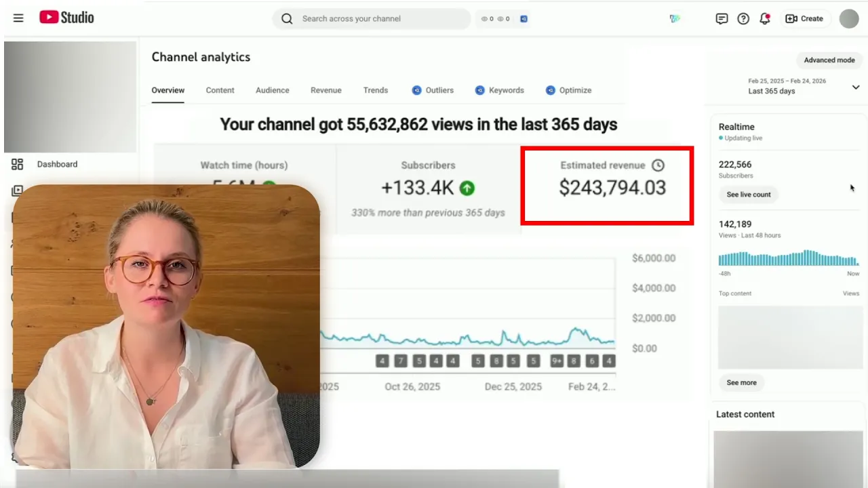Switch to the Content tab

coord(220,90)
